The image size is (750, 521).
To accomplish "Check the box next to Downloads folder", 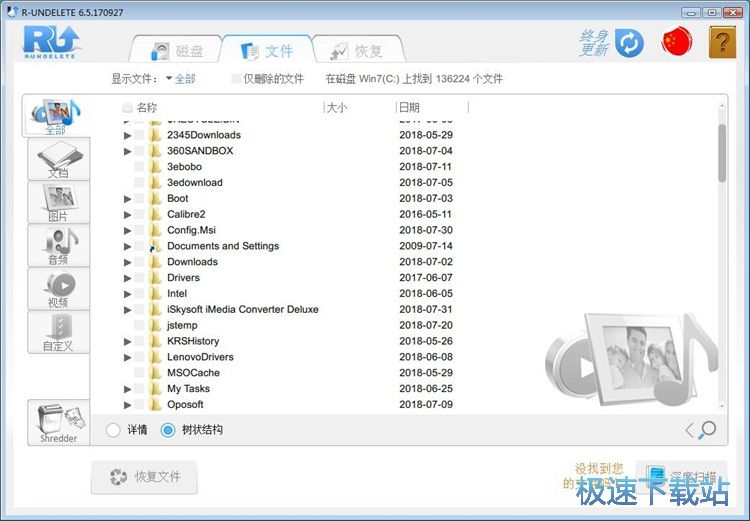I will pyautogui.click(x=139, y=262).
